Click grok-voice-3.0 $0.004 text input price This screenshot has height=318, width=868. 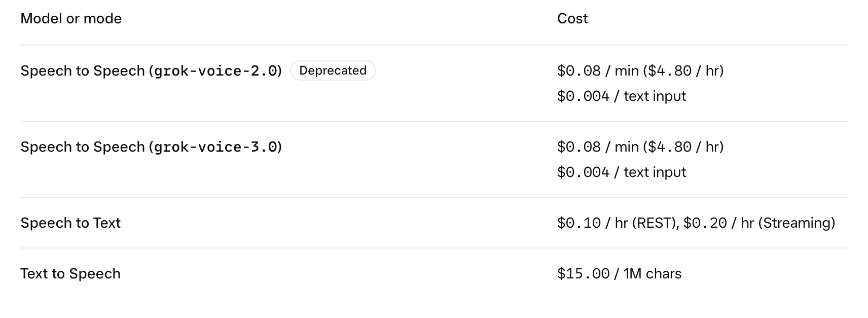click(x=622, y=172)
